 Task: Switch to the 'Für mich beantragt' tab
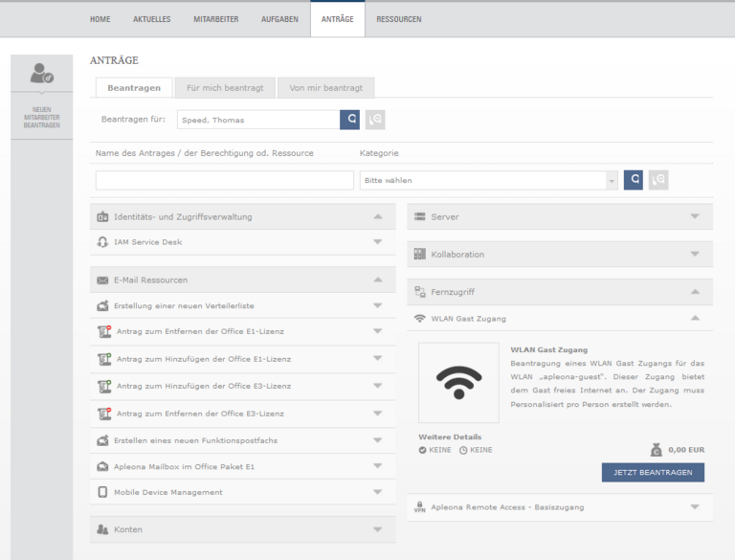coord(225,88)
